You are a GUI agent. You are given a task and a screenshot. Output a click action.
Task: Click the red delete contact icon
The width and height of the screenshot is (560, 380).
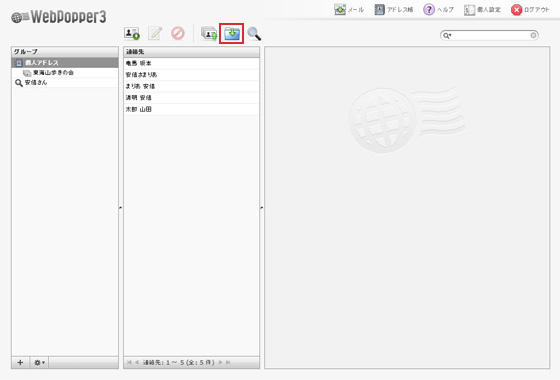178,34
